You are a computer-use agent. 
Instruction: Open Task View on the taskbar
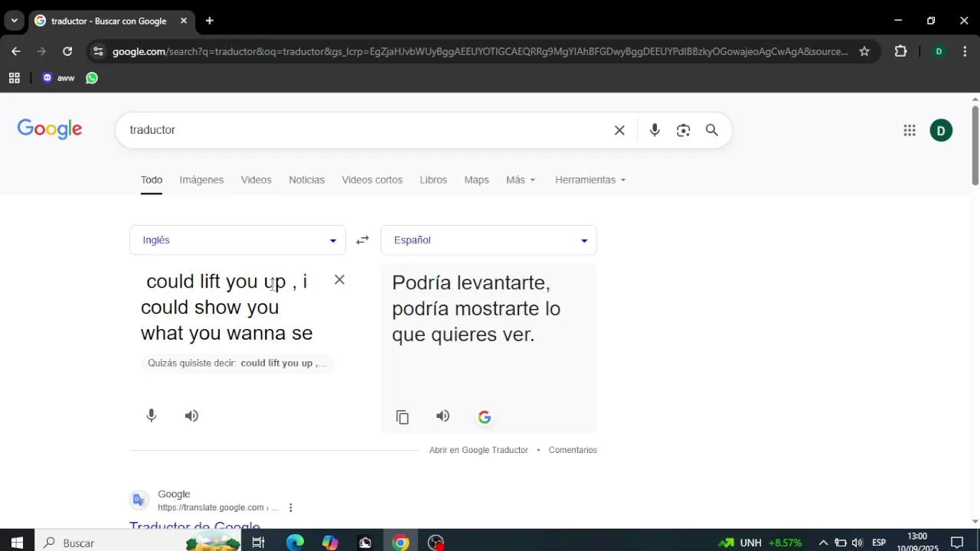(258, 543)
